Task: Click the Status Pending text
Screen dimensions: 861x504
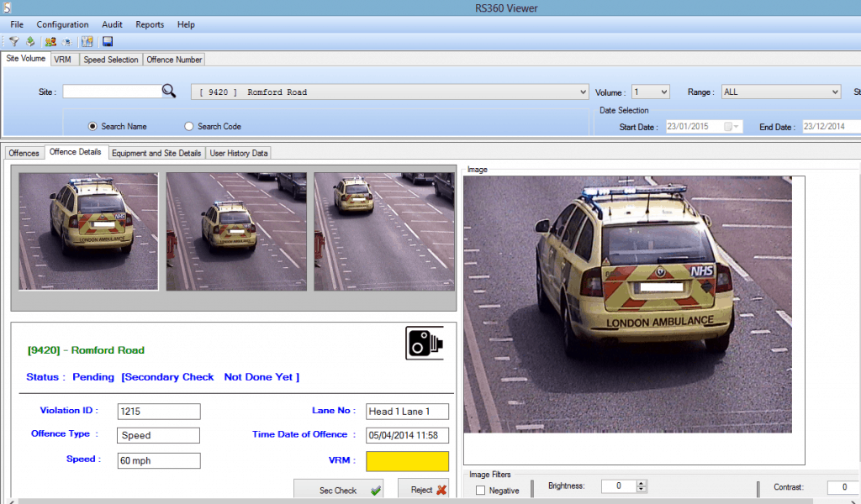Action: (71, 377)
